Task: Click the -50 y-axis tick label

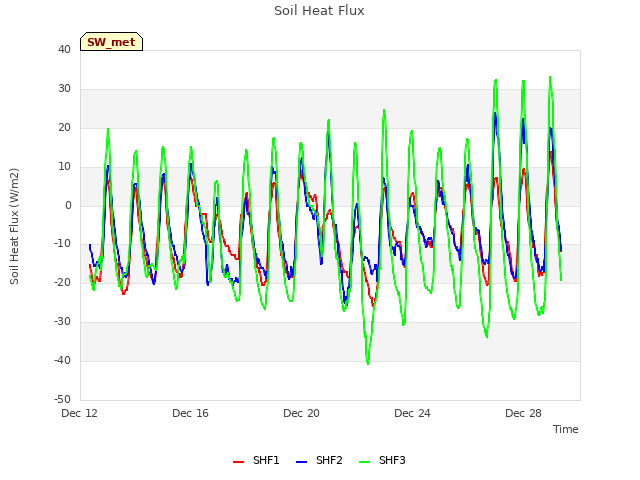Action: click(62, 399)
